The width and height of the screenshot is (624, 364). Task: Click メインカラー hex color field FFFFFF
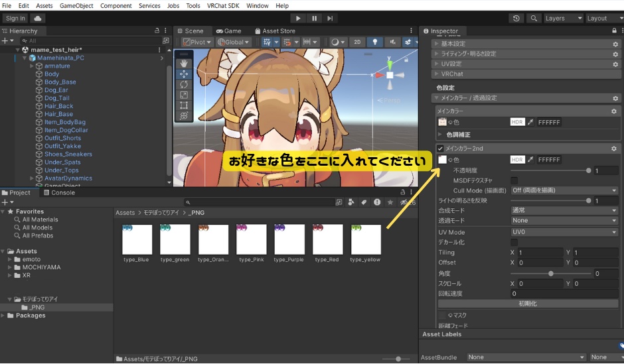pos(549,123)
